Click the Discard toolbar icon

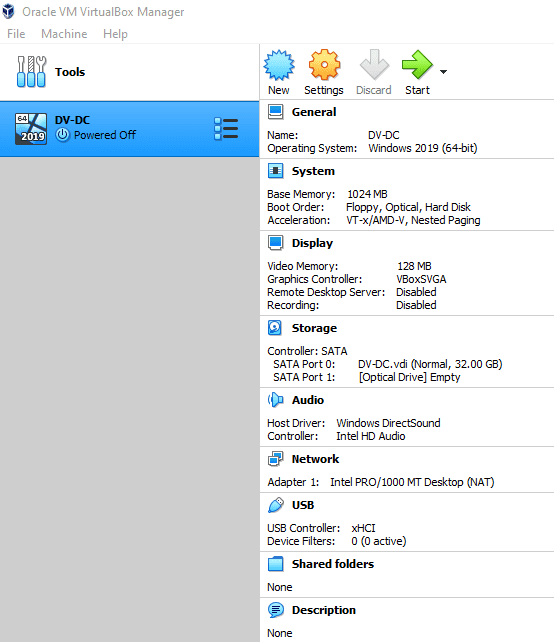coord(374,65)
